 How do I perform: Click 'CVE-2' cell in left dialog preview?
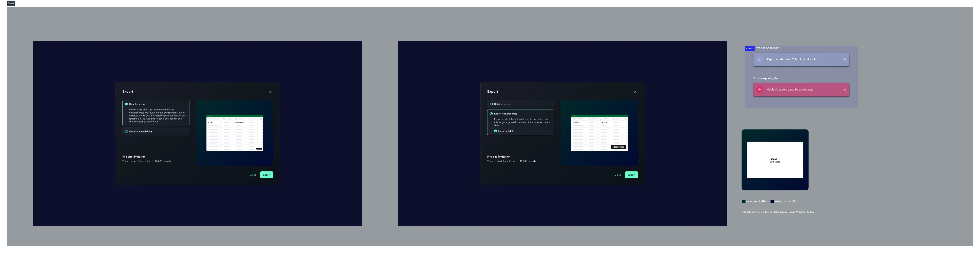click(211, 123)
